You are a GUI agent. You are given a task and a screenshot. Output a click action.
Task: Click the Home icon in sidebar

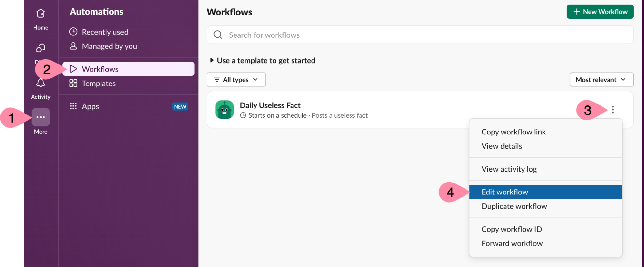tap(41, 14)
